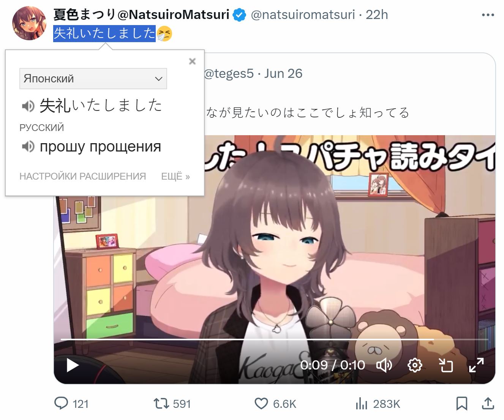This screenshot has height=420, width=504.
Task: Share the tweet using the upload icon
Action: pyautogui.click(x=488, y=403)
